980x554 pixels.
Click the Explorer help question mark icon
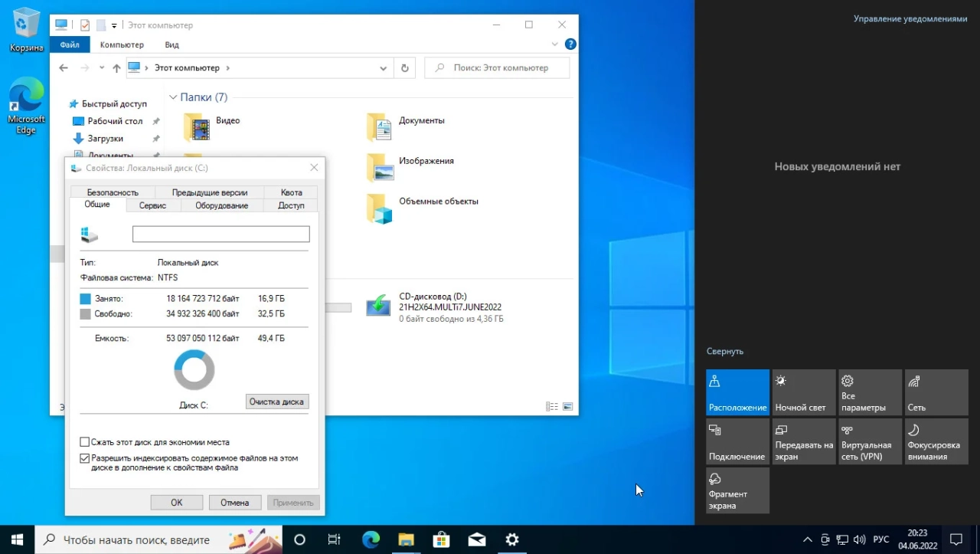coord(570,44)
